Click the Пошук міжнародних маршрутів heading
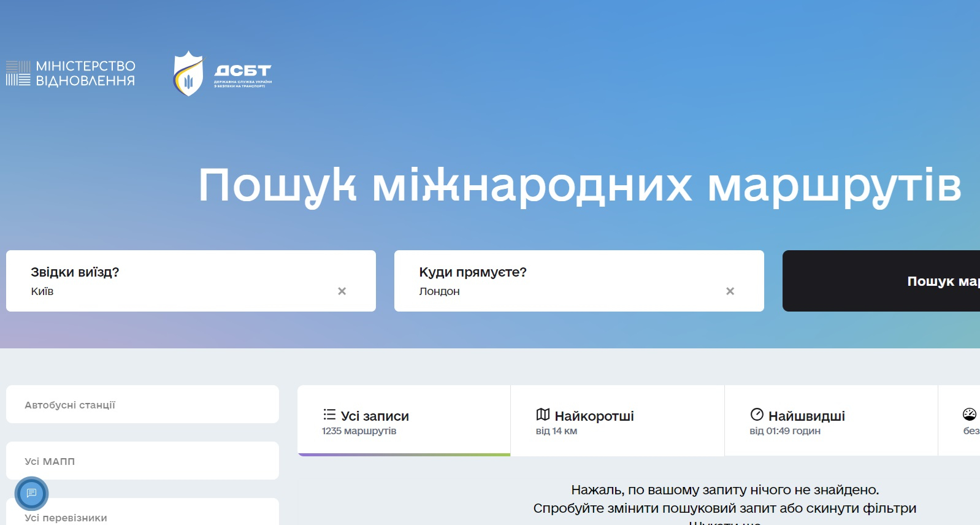 click(x=579, y=185)
